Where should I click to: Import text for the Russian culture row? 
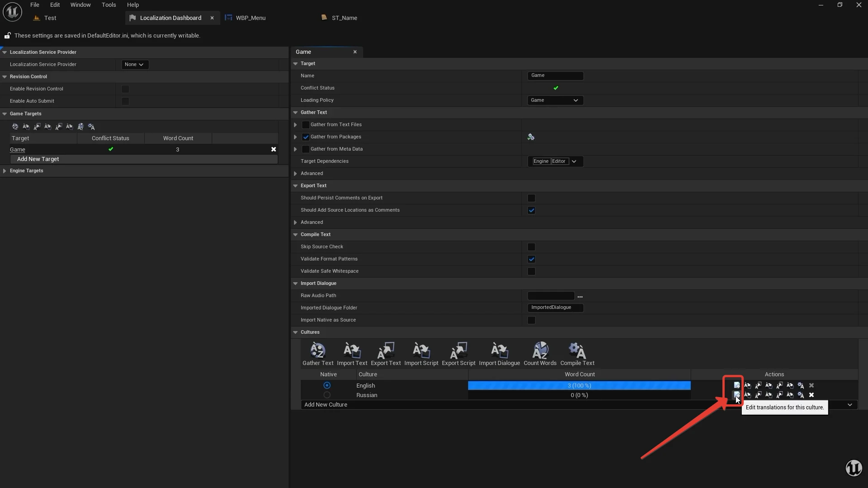747,395
